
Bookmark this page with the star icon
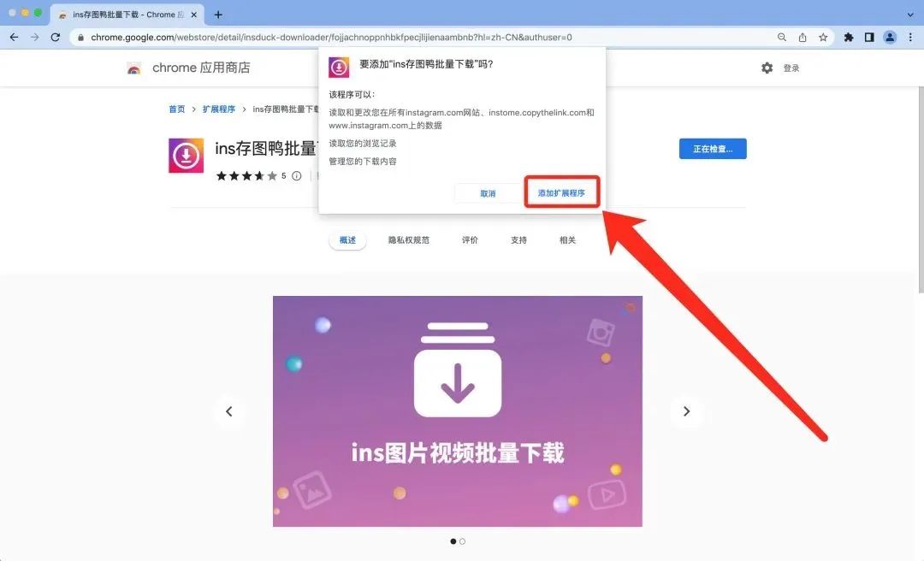(823, 37)
